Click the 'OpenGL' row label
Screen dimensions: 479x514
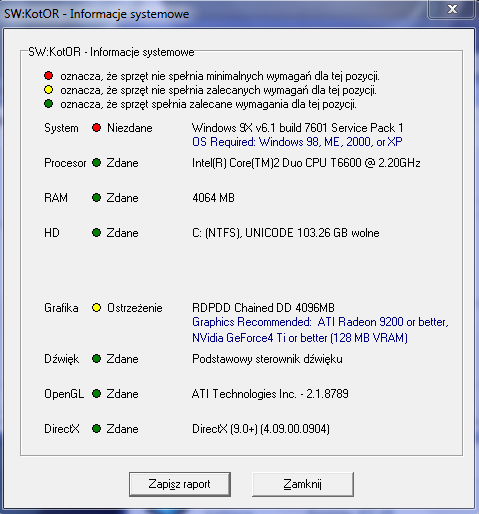64,394
